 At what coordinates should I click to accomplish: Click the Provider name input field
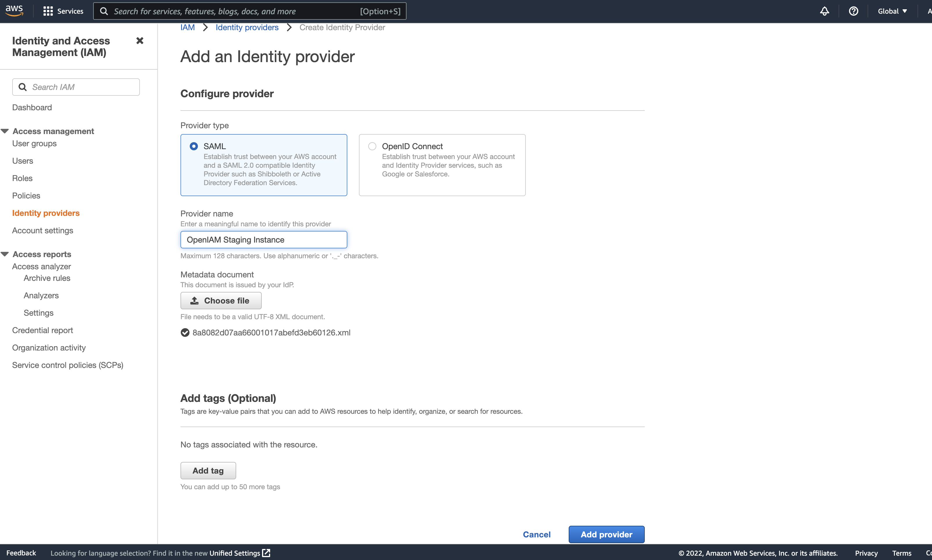264,240
